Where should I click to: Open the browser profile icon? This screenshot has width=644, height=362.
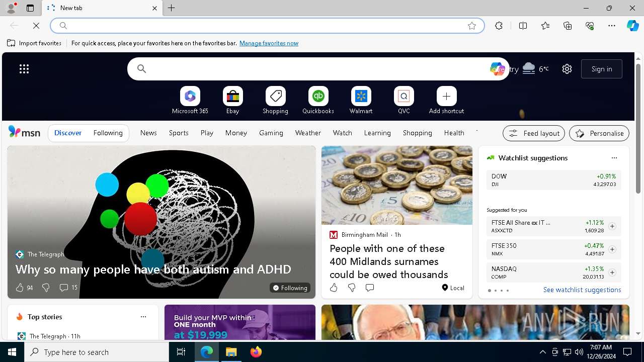[11, 8]
